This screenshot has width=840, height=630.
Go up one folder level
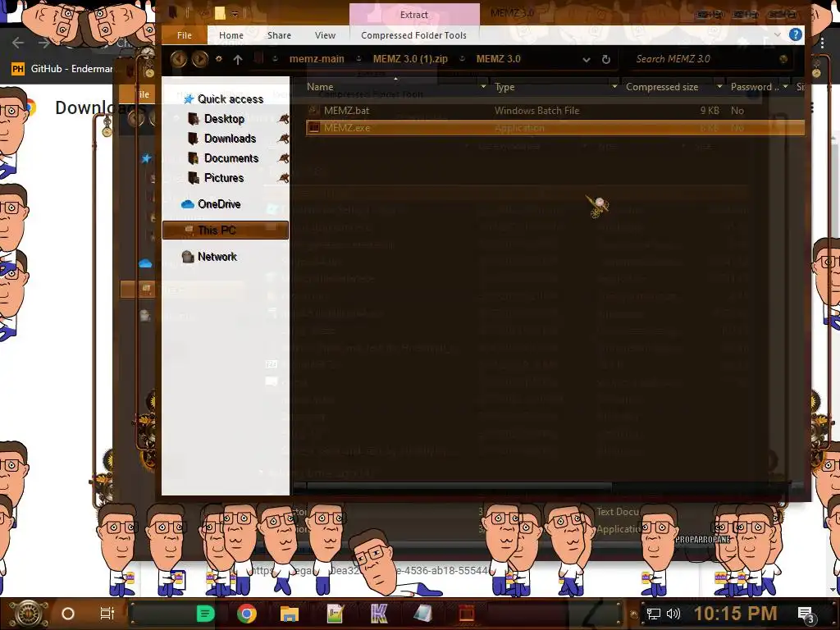238,59
